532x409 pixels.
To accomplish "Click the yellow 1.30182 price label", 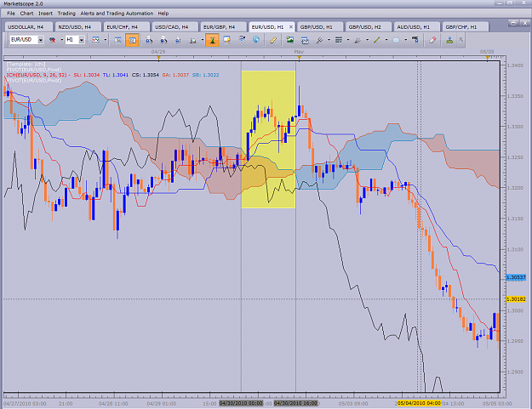I will click(x=516, y=299).
